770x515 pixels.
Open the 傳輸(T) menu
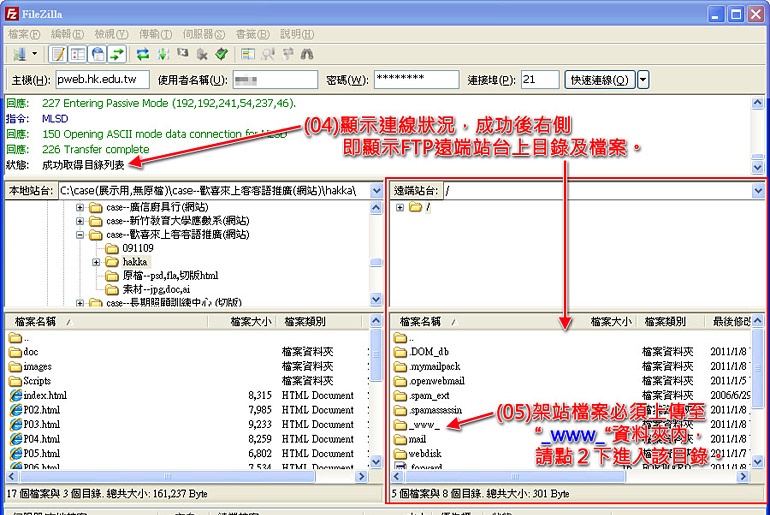(155, 34)
